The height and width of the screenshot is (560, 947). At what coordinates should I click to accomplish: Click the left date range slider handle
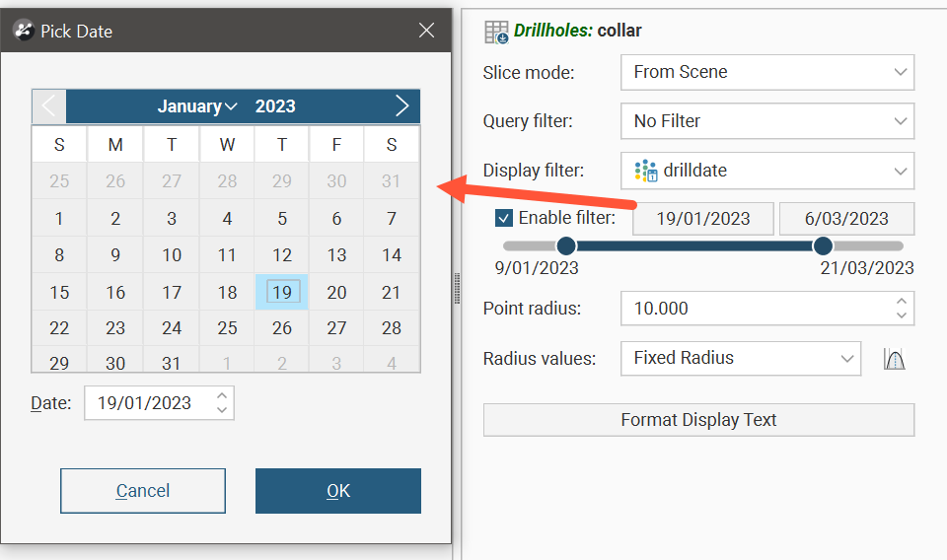565,245
